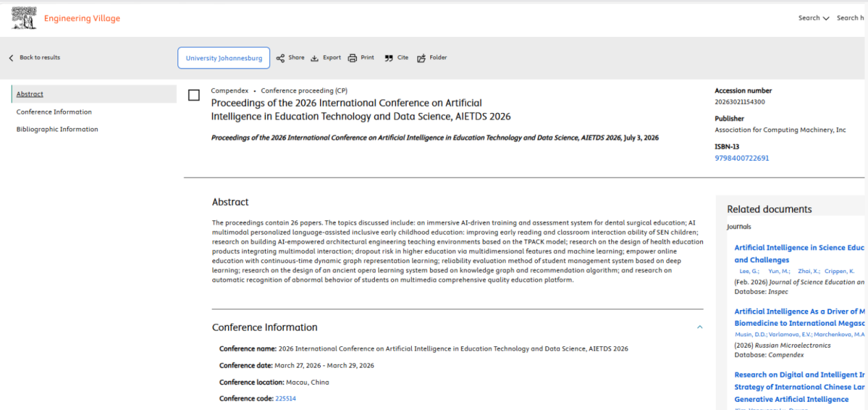Screen dimensions: 868x410
Task: Open related article Artificial Intelligence As a Driver
Action: point(799,317)
